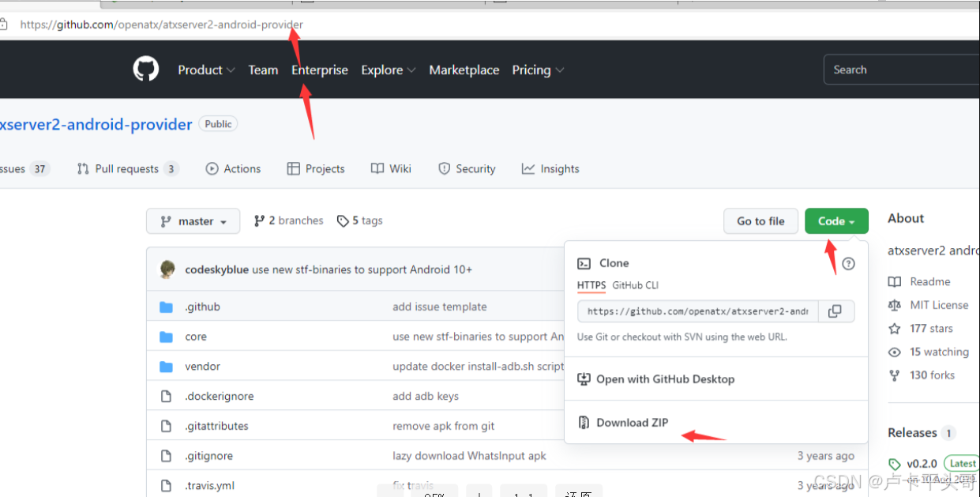Click the eye icon beside 15 watching

895,352
